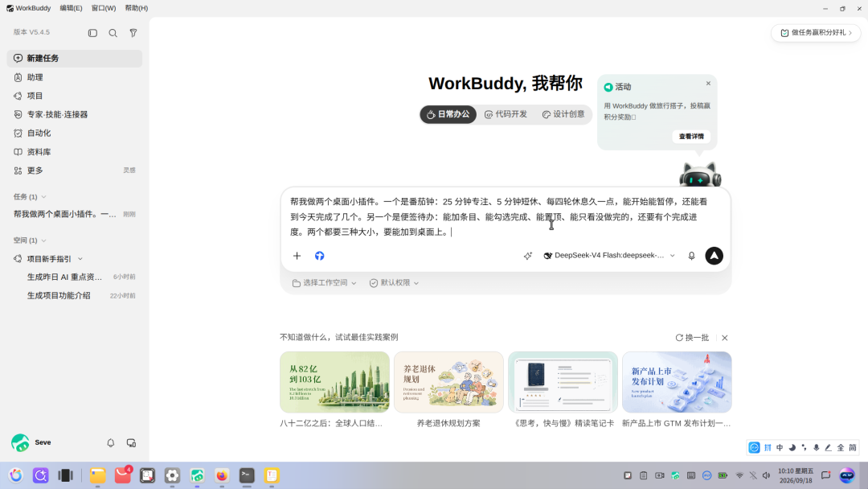Toggle the sidebar panel icon

tap(92, 33)
